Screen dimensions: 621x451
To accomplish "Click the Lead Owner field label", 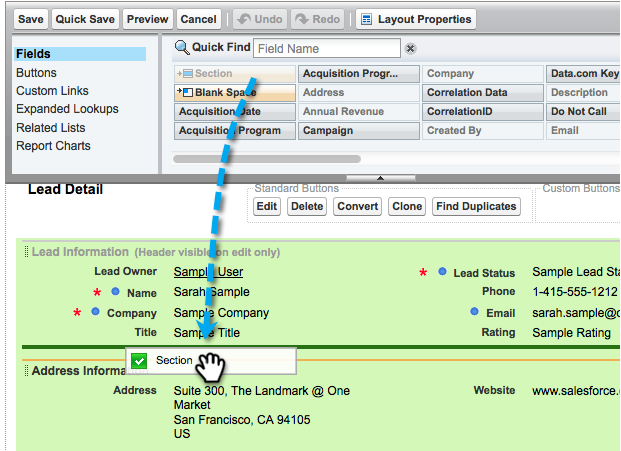I will click(x=126, y=271).
